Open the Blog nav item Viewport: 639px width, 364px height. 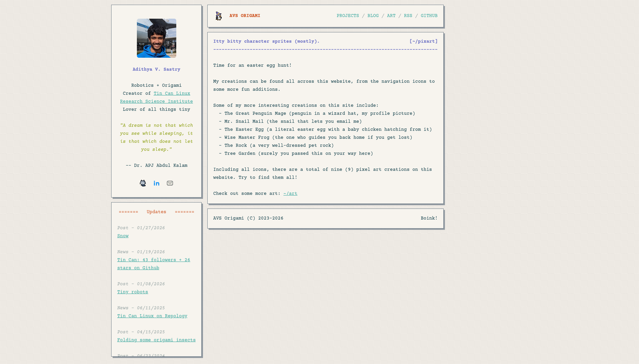point(373,16)
